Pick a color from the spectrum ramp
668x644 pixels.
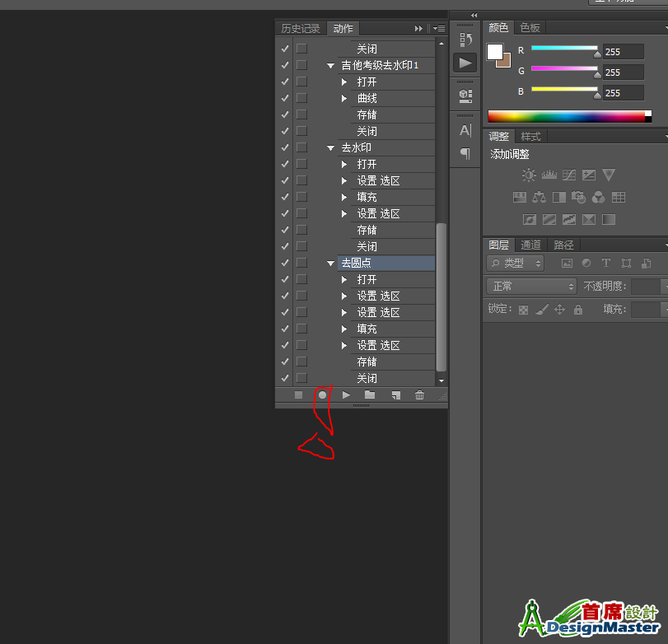tap(570, 116)
